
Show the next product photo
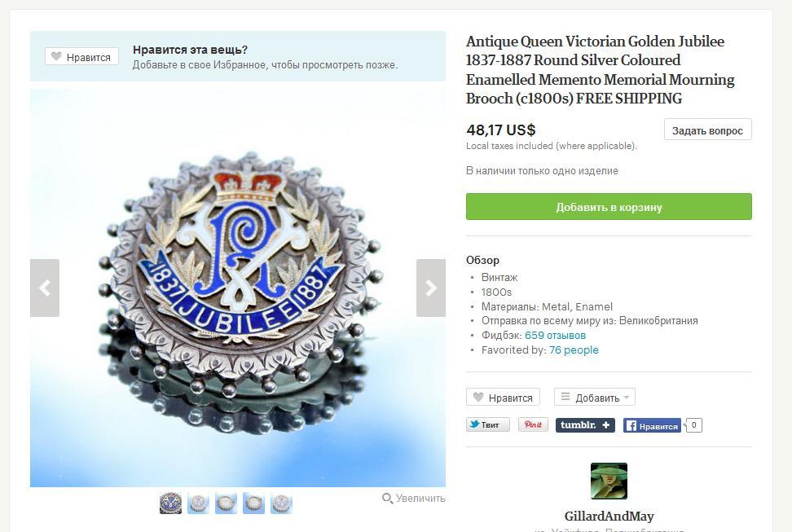click(431, 288)
